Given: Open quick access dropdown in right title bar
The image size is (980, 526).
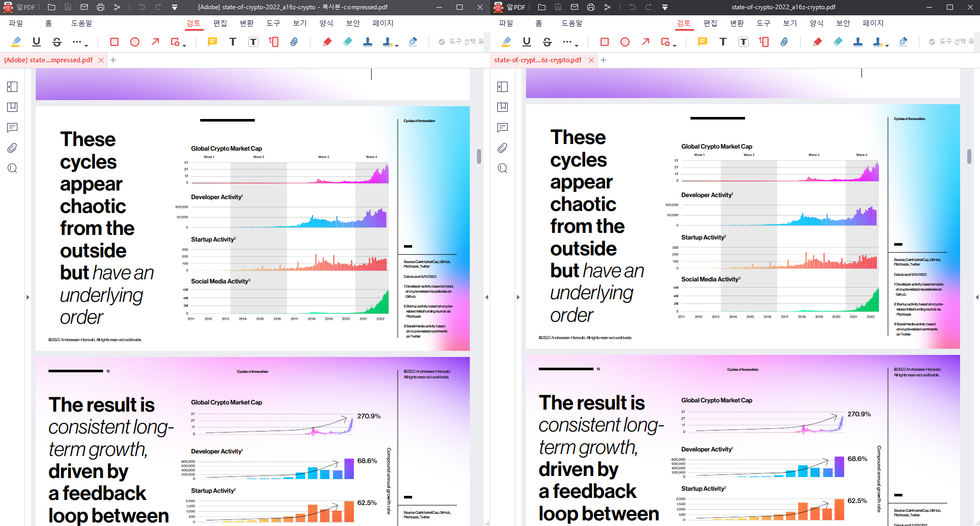Looking at the screenshot, I should pos(665,7).
